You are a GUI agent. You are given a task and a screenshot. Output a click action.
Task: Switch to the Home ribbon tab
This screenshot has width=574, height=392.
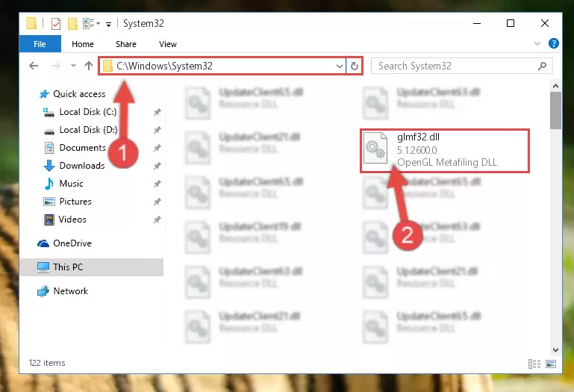point(83,44)
